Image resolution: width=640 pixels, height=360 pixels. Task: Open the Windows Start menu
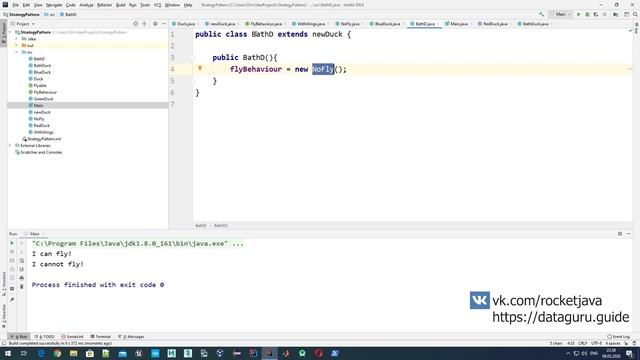pos(8,353)
